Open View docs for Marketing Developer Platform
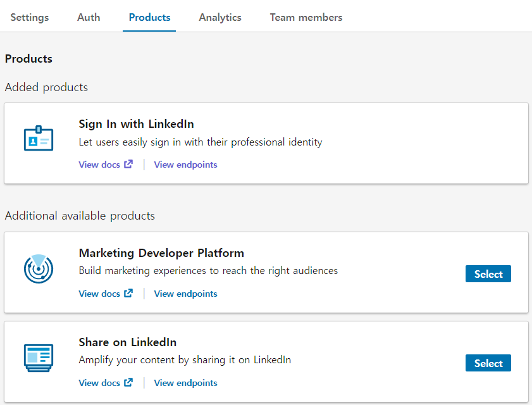 click(x=99, y=294)
